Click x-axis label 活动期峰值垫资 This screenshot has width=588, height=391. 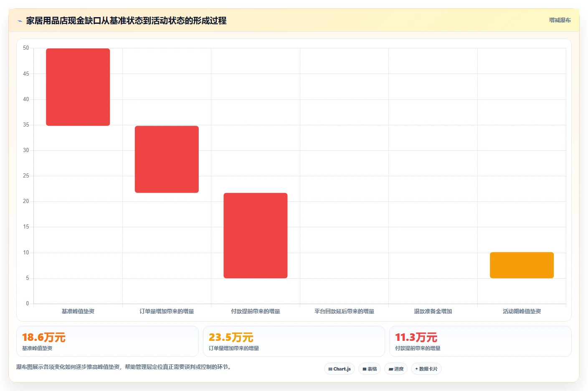[522, 311]
